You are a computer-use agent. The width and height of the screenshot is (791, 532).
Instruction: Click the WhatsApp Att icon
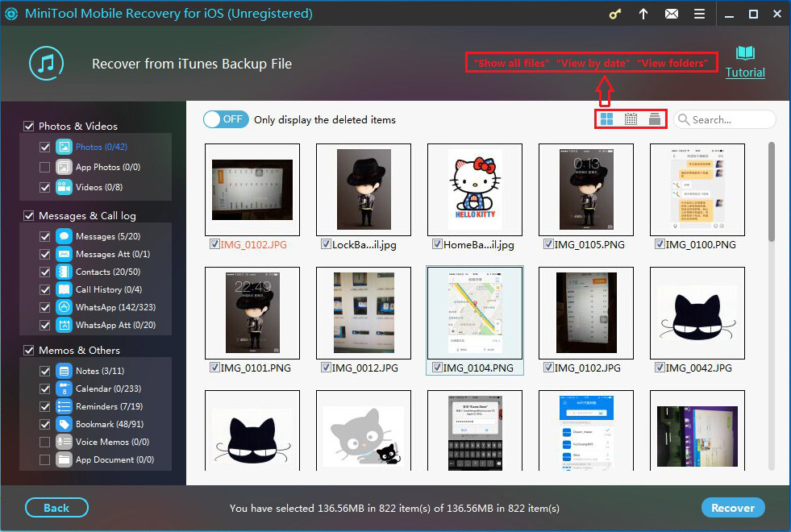(64, 325)
